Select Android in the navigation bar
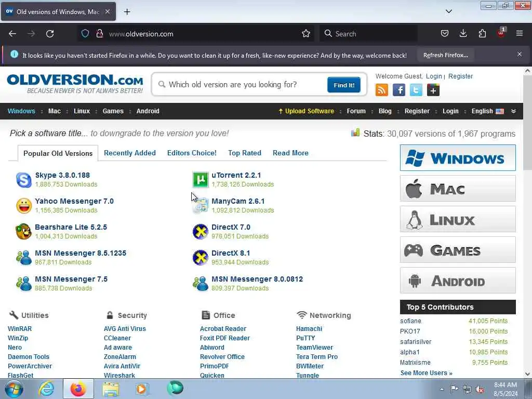 click(148, 111)
